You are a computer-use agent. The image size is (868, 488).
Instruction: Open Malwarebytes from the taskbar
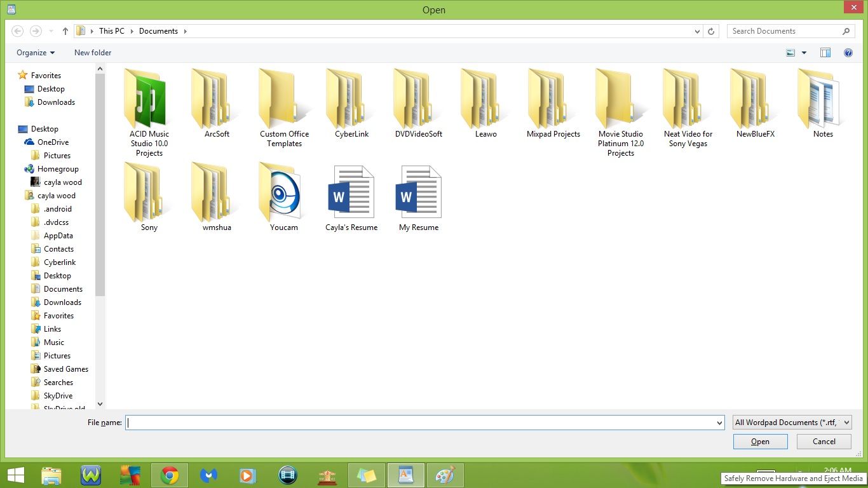(209, 475)
